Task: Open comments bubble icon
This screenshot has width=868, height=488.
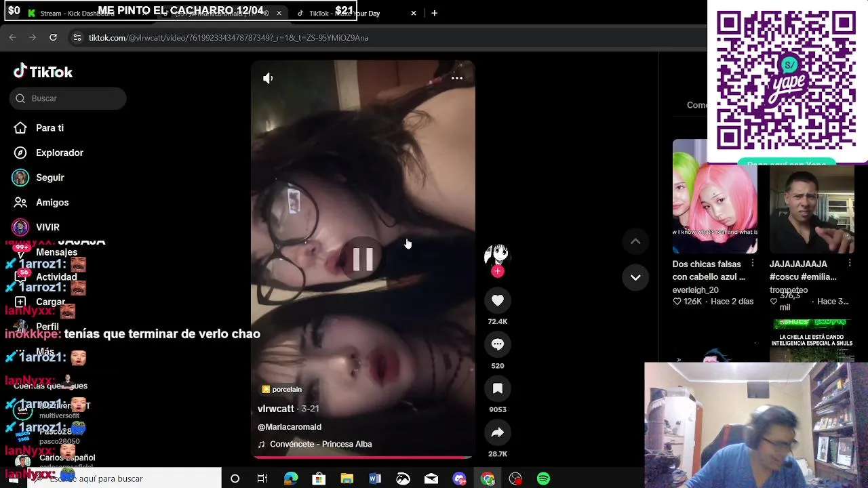Action: click(498, 344)
